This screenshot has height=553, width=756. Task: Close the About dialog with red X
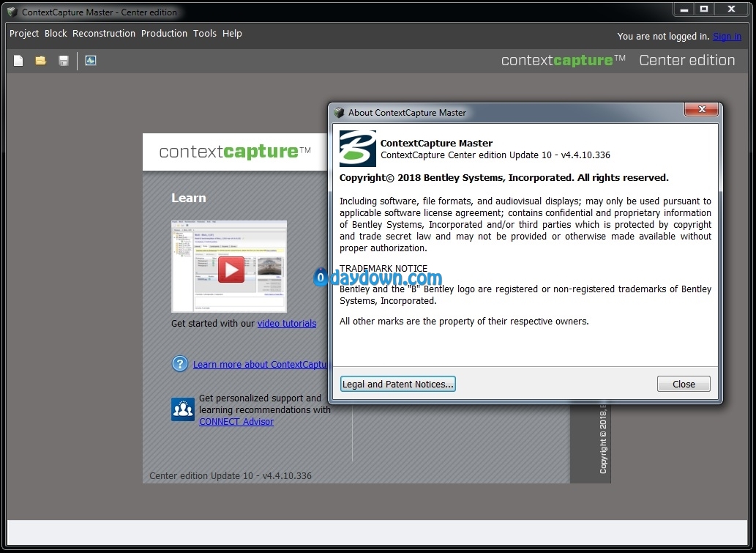tap(702, 110)
